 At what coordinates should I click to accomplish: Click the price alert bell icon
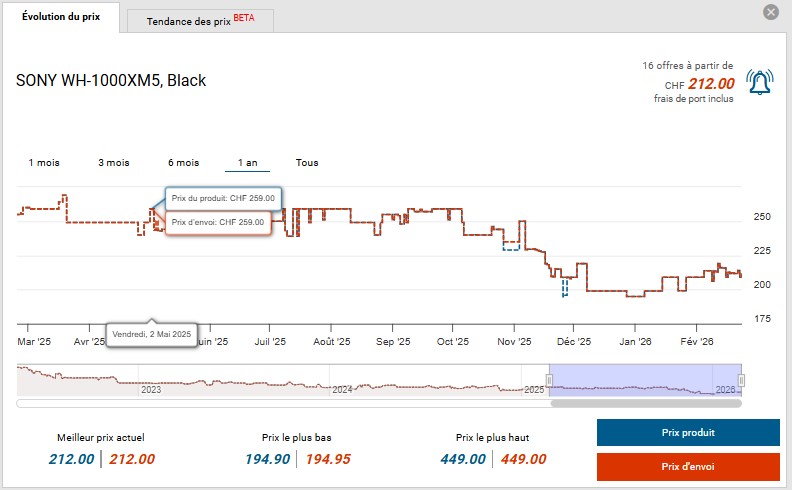[761, 83]
